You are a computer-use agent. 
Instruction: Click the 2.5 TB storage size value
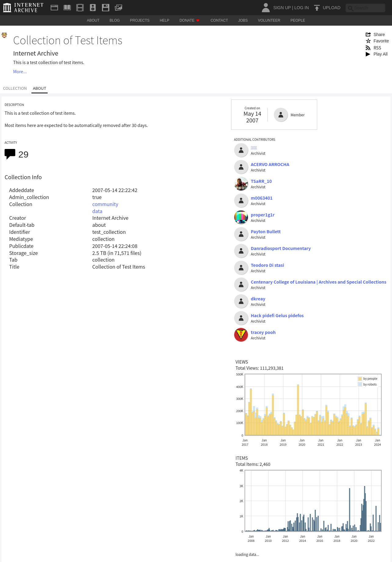click(117, 253)
